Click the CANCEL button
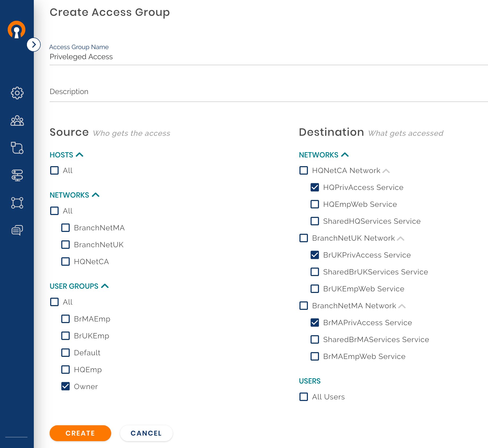This screenshot has height=448, width=488. 146,433
